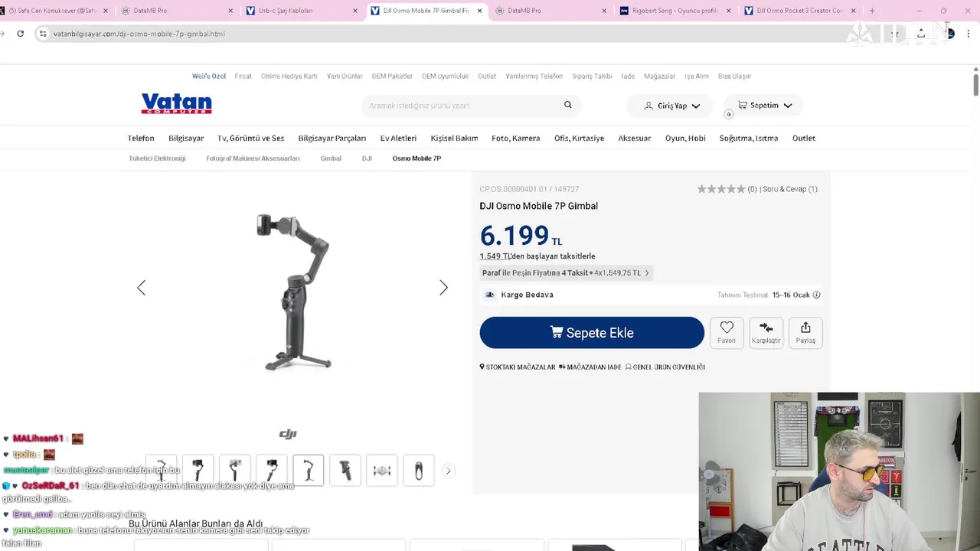This screenshot has height=551, width=980.
Task: Click DJI breadcrumb
Action: pos(367,158)
